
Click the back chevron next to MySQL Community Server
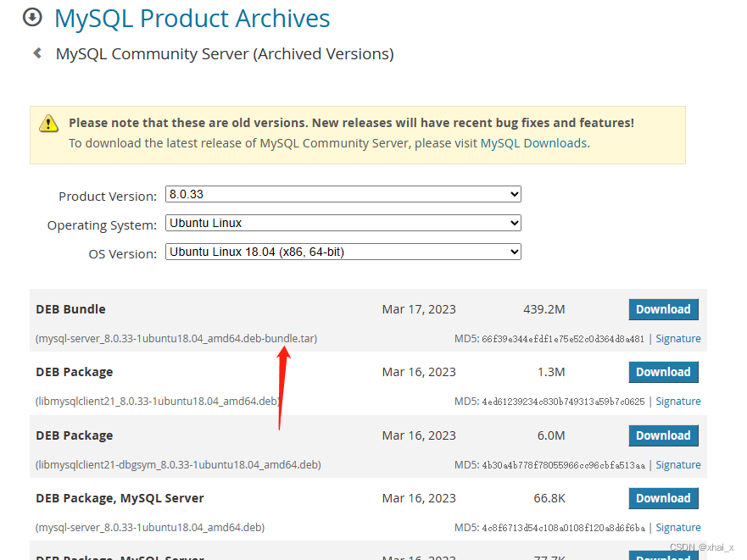tap(36, 53)
